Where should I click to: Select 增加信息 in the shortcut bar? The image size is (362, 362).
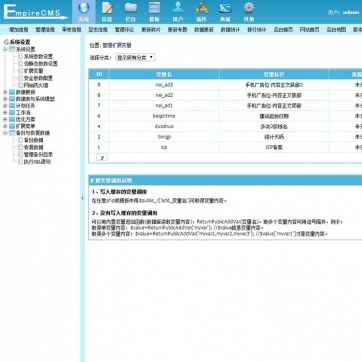click(x=19, y=30)
